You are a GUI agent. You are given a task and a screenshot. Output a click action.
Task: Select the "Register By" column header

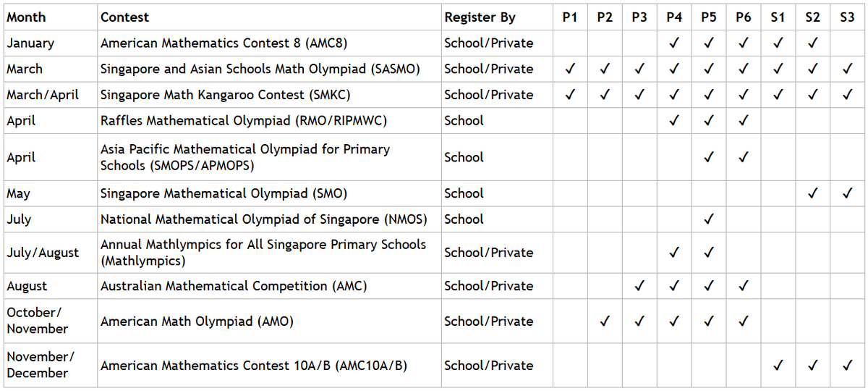point(480,17)
